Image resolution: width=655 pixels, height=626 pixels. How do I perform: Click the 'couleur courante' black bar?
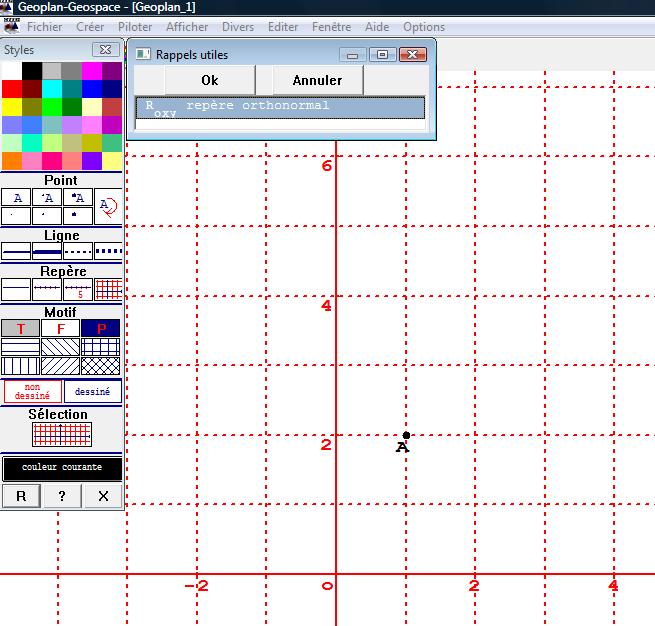[x=62, y=467]
